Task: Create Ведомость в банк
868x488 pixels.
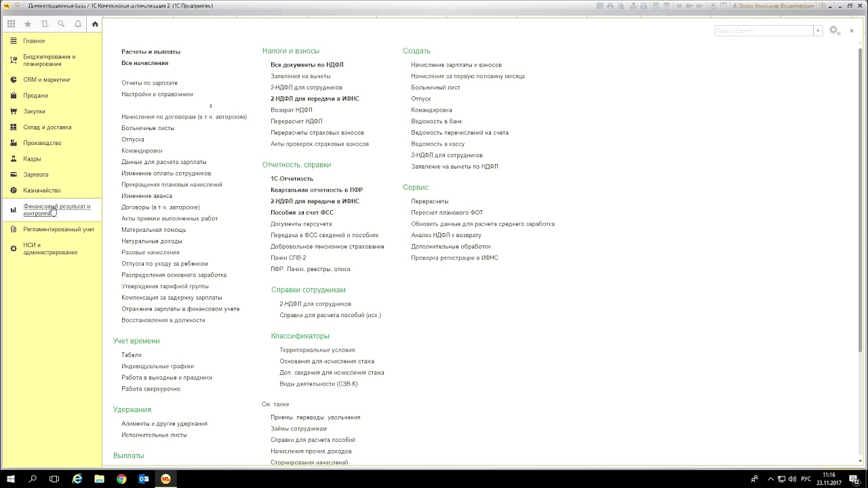Action: point(437,121)
